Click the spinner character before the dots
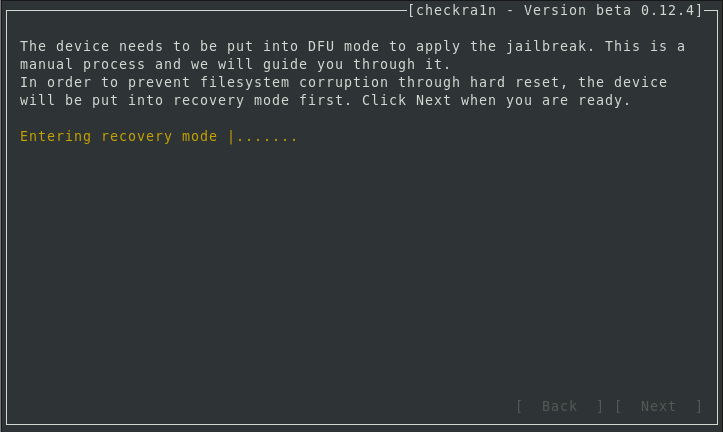 click(230, 136)
